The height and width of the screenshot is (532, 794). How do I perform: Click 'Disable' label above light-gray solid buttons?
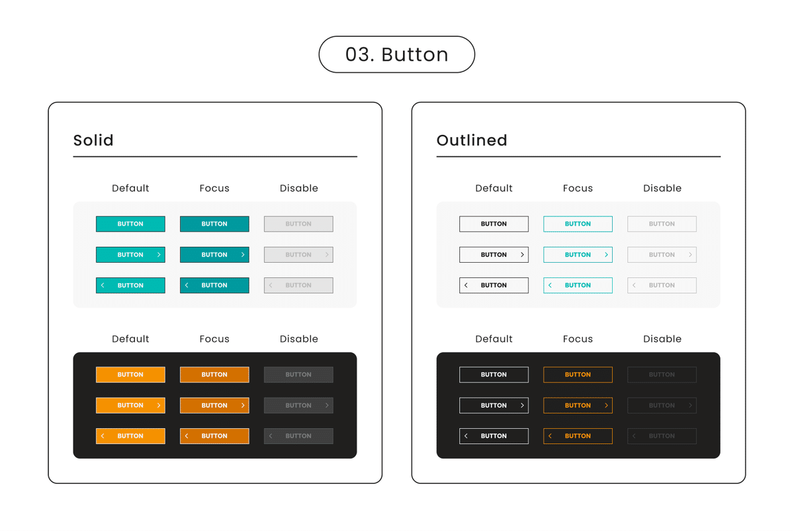pyautogui.click(x=299, y=189)
